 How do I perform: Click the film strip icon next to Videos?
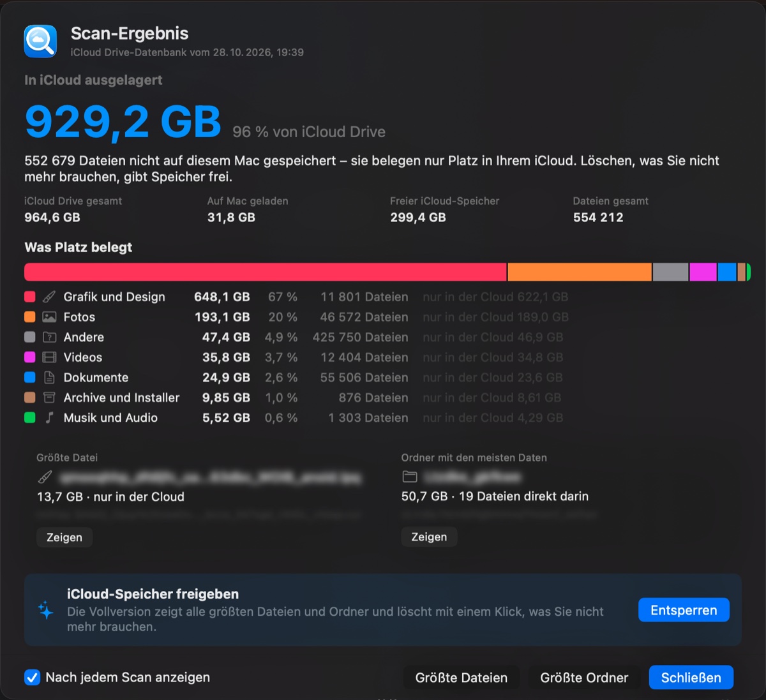[x=49, y=357]
